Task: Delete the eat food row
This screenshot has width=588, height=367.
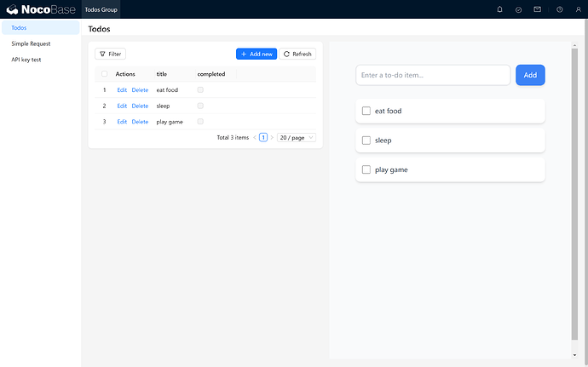Action: tap(140, 90)
